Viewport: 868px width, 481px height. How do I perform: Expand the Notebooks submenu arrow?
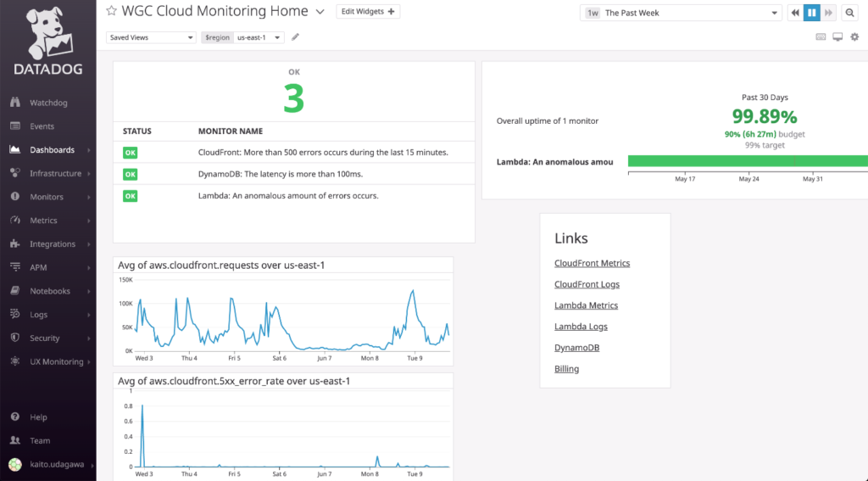(88, 291)
